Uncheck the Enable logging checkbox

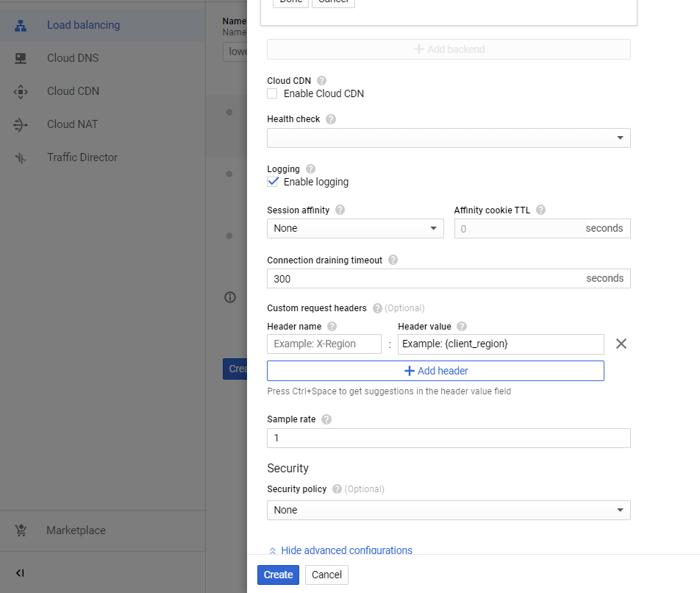click(272, 182)
